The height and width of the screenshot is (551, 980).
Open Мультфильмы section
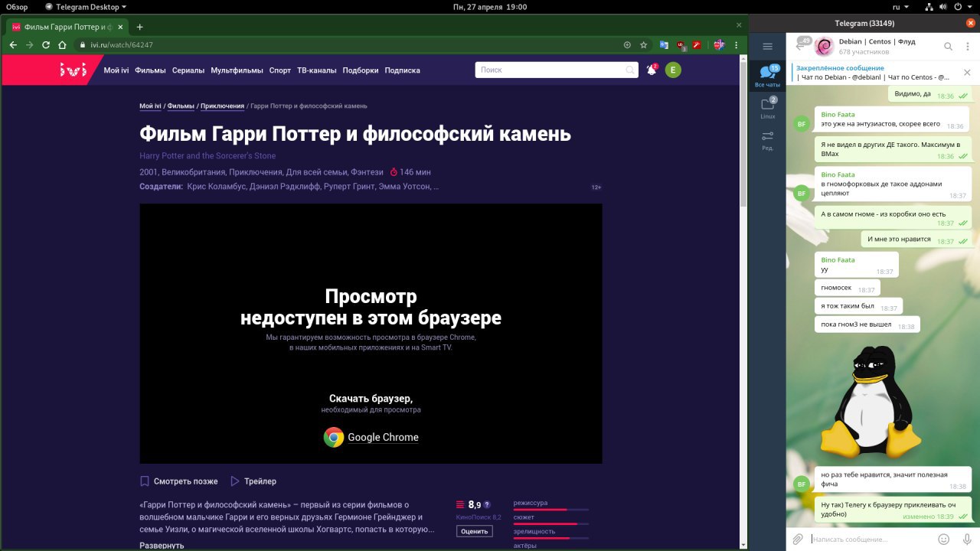point(237,70)
